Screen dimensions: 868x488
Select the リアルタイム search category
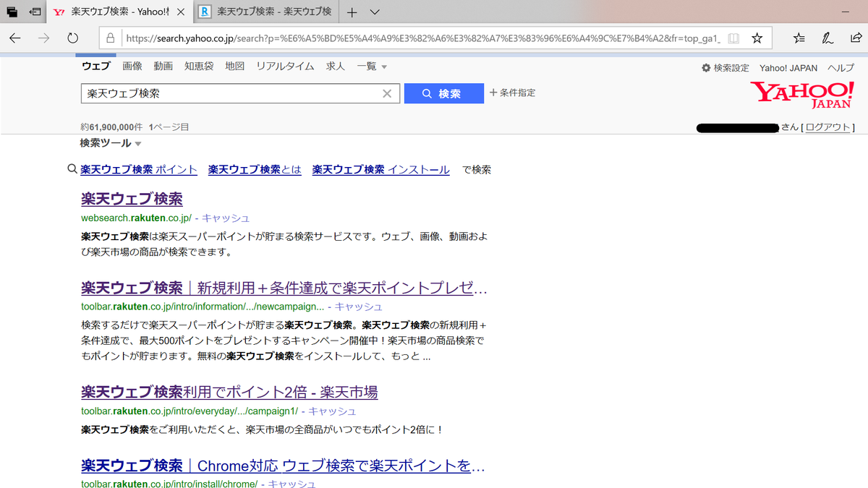[x=285, y=67]
